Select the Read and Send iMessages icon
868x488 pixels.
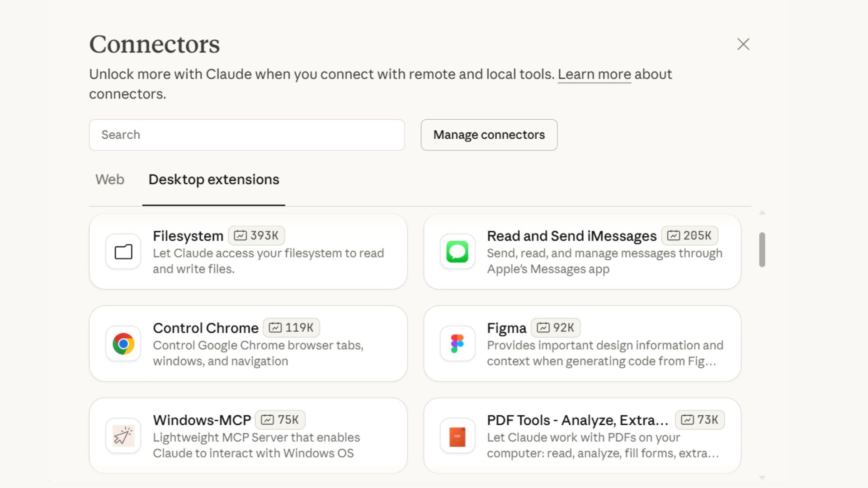pyautogui.click(x=457, y=252)
